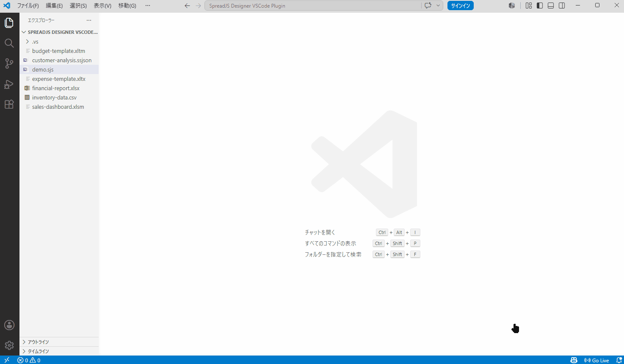Toggle the primary side bar
624x364 pixels.
point(540,6)
